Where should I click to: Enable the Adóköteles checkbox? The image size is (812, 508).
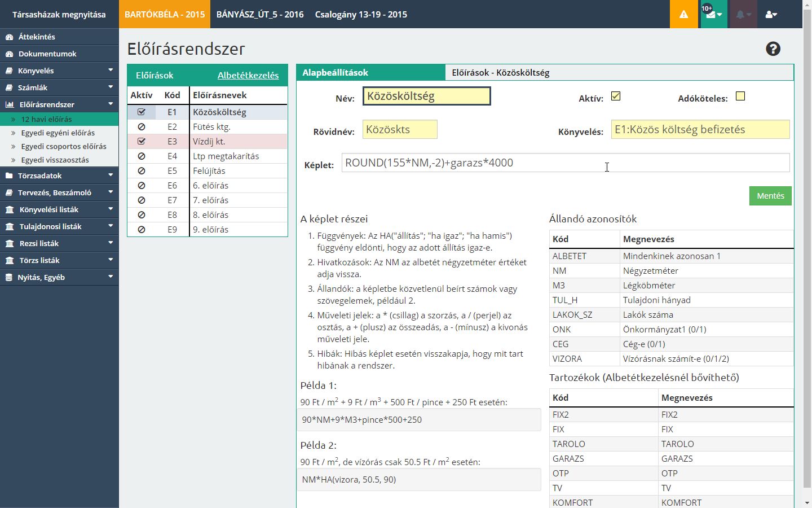740,97
